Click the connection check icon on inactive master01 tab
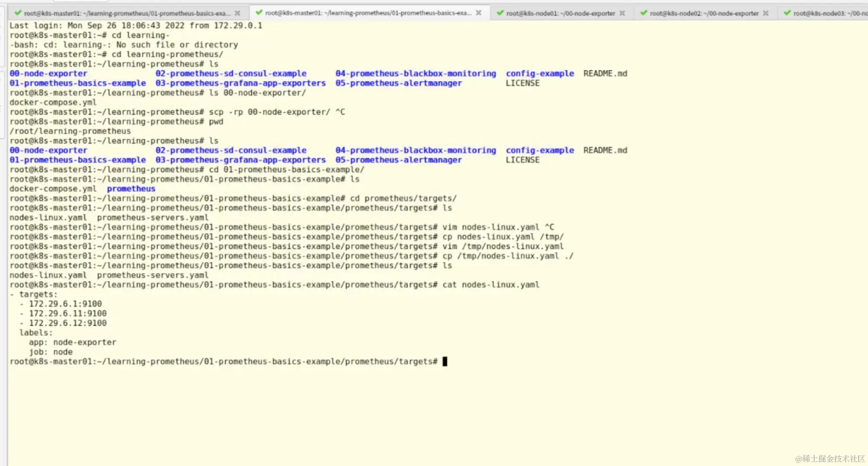 [18, 13]
